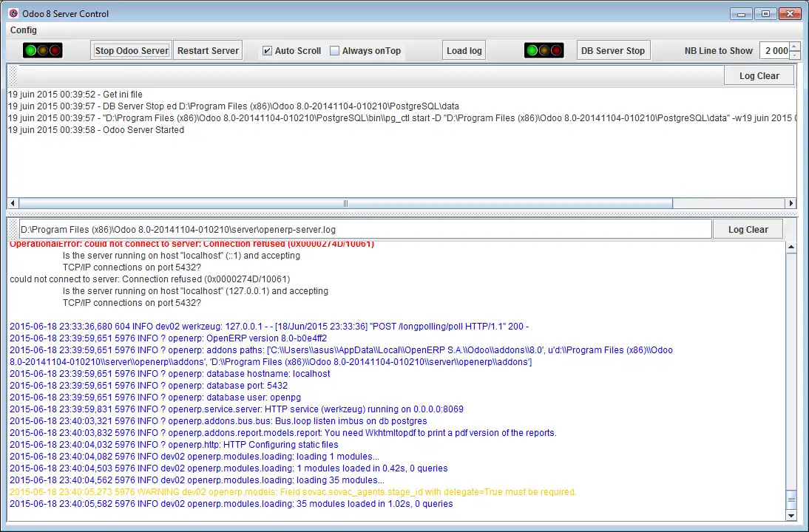Screen dimensions: 809x532
Task: Click the 'loading 35 modules...' log line
Action: coord(197,480)
